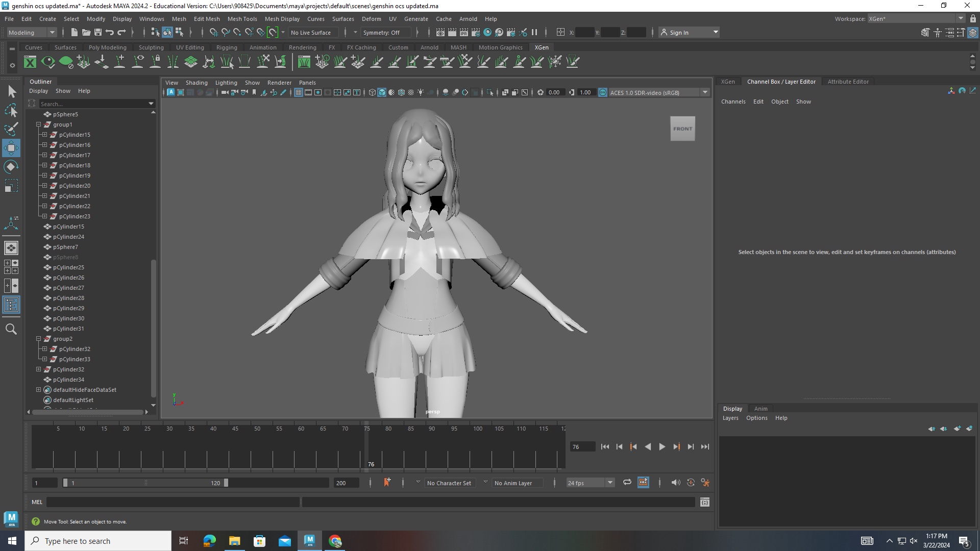Toggle the grid display in the viewport
The image size is (980, 551).
(299, 92)
